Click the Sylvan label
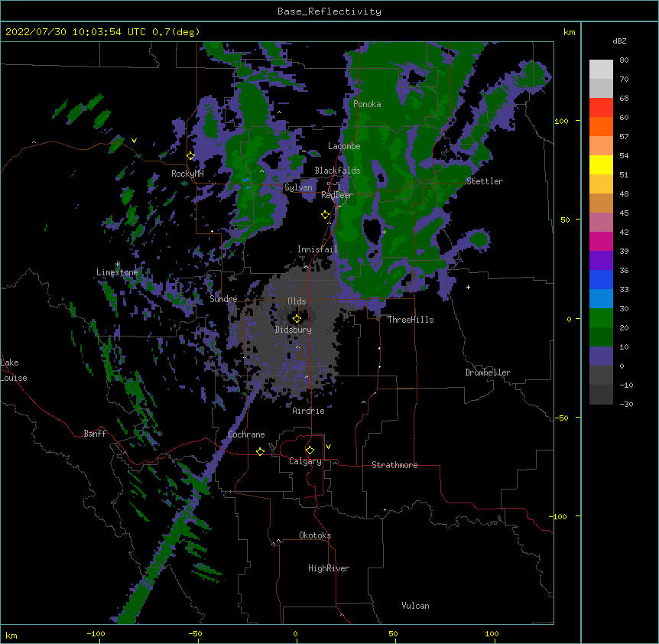Image resolution: width=659 pixels, height=644 pixels. pos(298,187)
